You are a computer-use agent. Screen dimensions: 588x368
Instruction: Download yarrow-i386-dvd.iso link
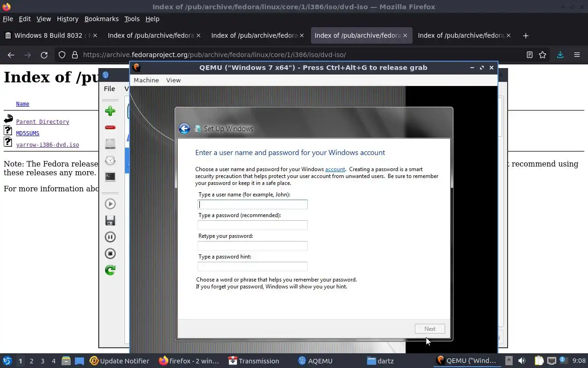tap(47, 145)
